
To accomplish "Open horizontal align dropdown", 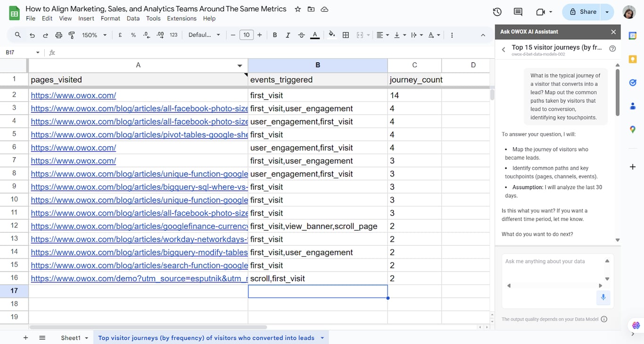I will (x=382, y=35).
